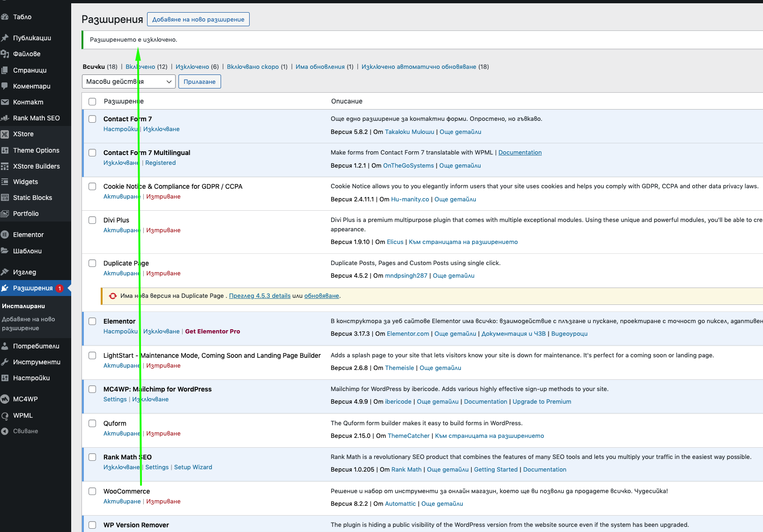Click the Изглед brush icon
This screenshot has width=763, height=532.
(x=5, y=272)
